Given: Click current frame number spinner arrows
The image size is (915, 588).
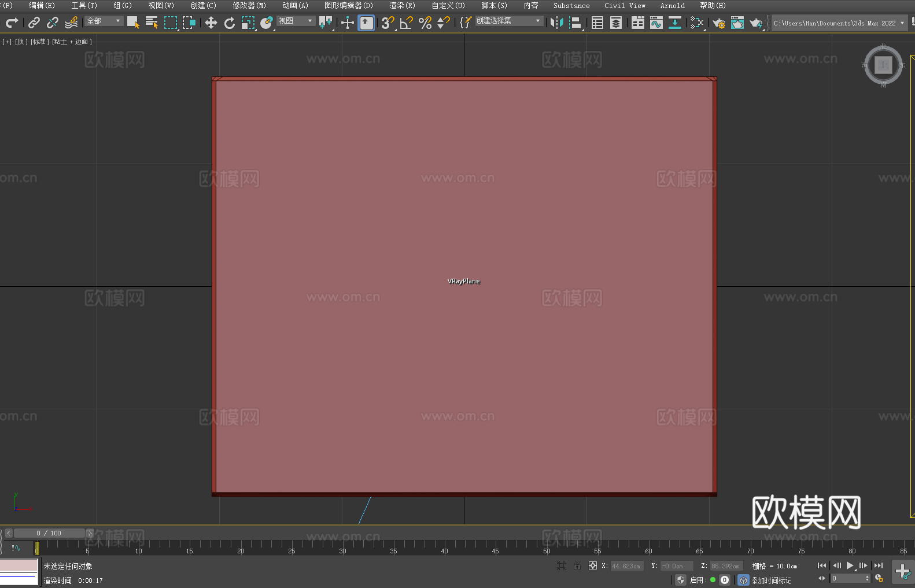Looking at the screenshot, I should pyautogui.click(x=867, y=578).
